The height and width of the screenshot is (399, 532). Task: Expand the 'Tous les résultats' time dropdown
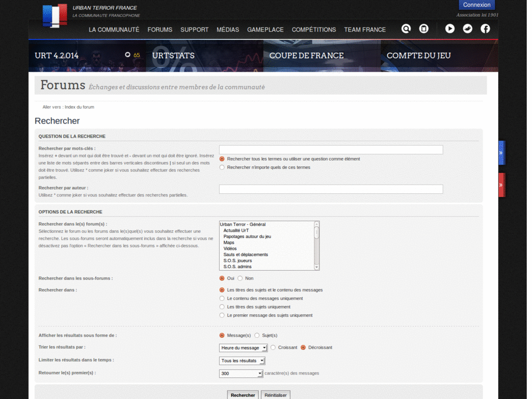tap(242, 361)
